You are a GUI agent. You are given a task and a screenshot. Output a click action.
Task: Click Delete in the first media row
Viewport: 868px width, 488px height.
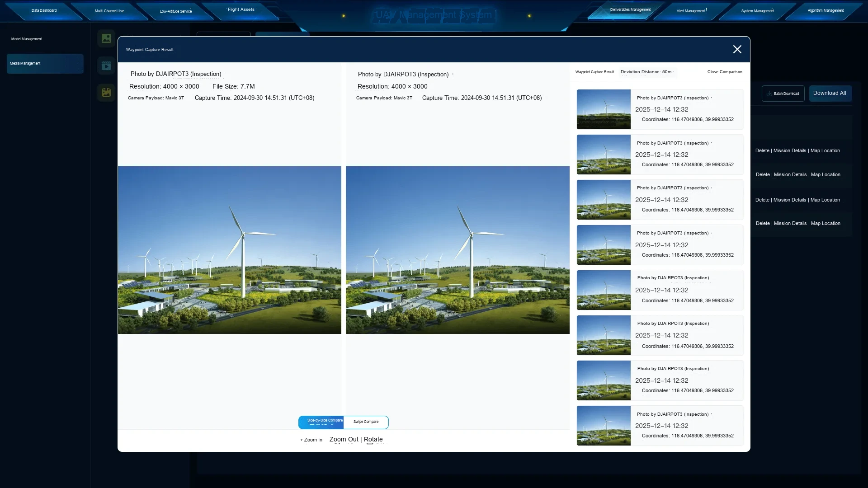click(762, 150)
